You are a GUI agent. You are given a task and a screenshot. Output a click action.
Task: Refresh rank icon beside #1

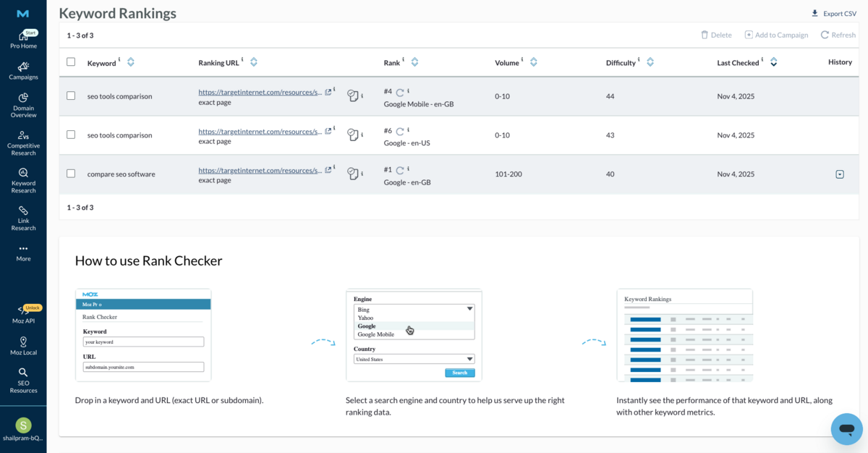coord(400,171)
